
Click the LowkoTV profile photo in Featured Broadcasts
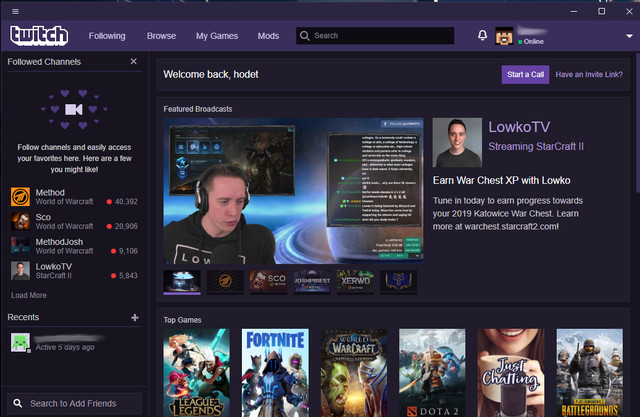pos(457,142)
